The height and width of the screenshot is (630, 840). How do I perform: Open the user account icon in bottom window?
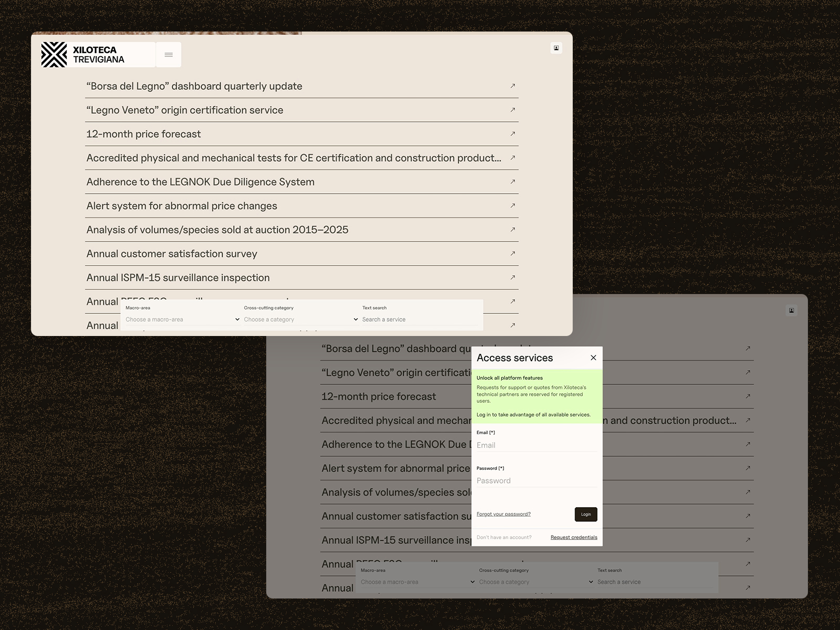tap(792, 310)
